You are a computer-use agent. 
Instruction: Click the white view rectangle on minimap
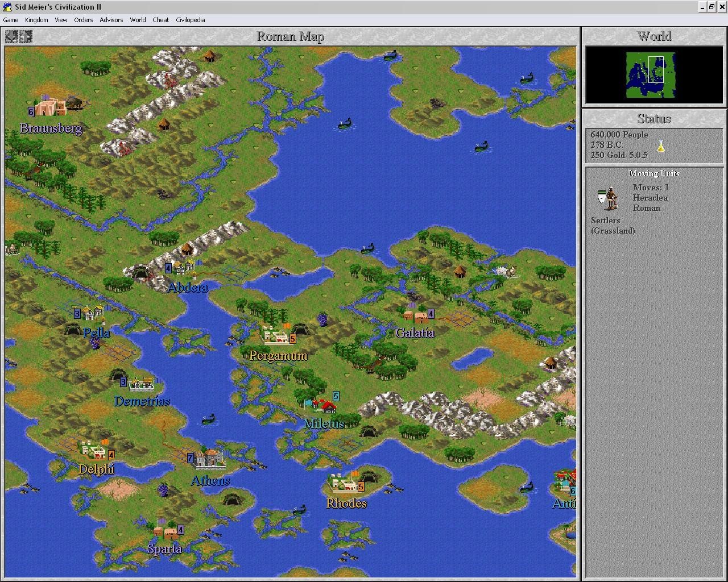pyautogui.click(x=656, y=69)
